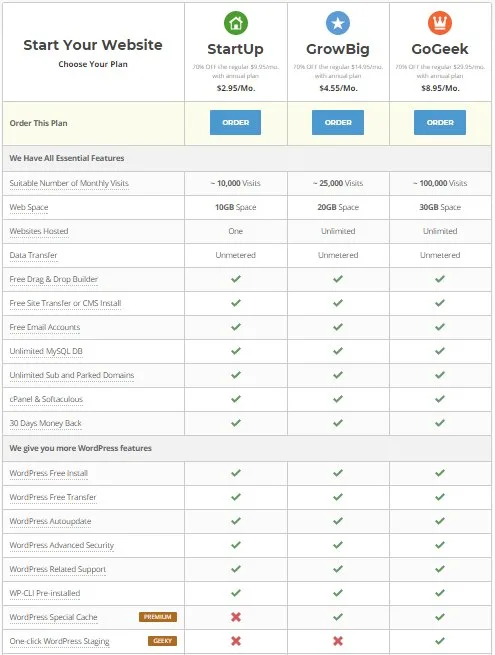Click the blue GrowBig star icon
Image resolution: width=495 pixels, height=655 pixels.
coord(338,23)
